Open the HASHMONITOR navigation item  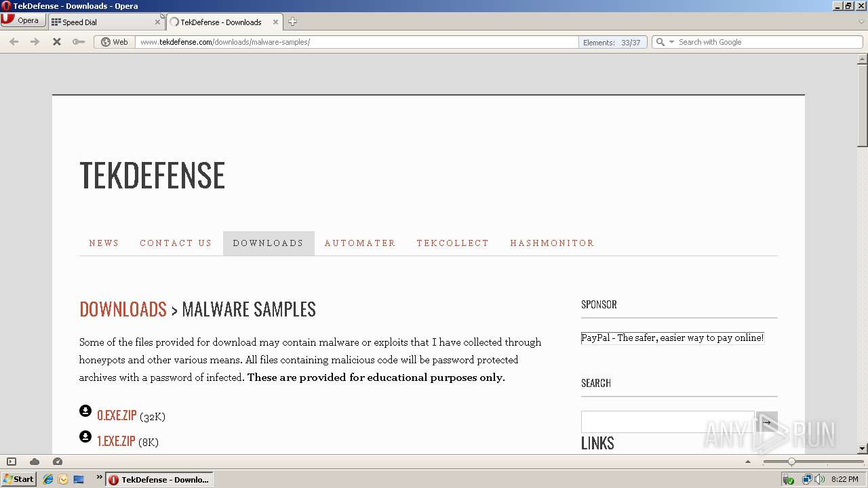[x=552, y=243]
